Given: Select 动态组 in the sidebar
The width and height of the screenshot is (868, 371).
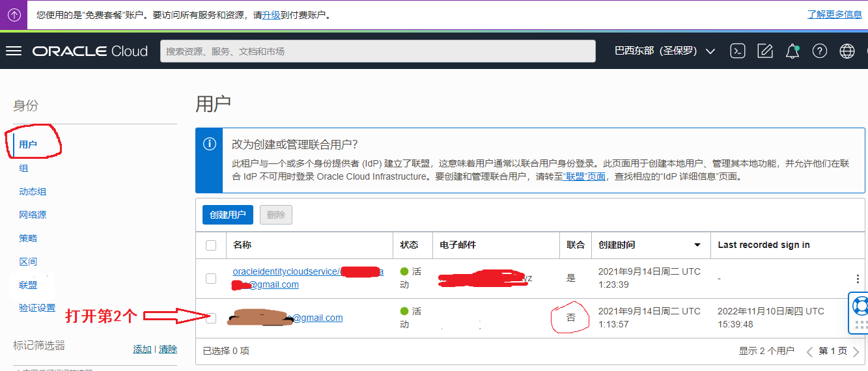Looking at the screenshot, I should click(x=33, y=191).
